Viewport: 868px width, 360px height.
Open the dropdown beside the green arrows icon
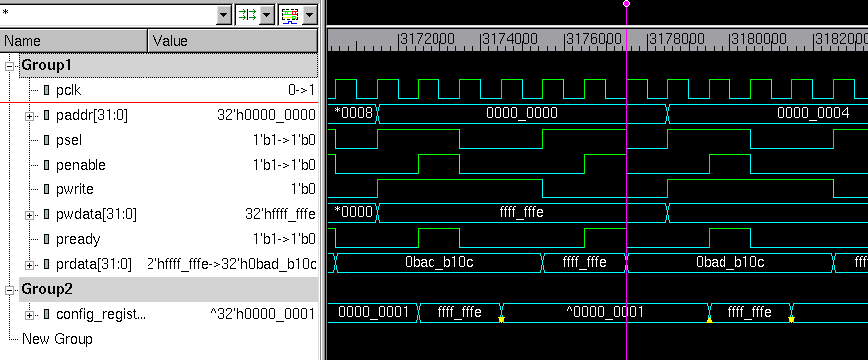267,16
